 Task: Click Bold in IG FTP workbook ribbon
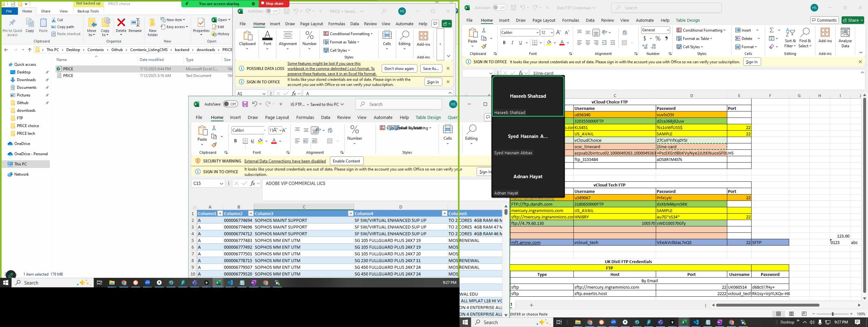pyautogui.click(x=235, y=141)
